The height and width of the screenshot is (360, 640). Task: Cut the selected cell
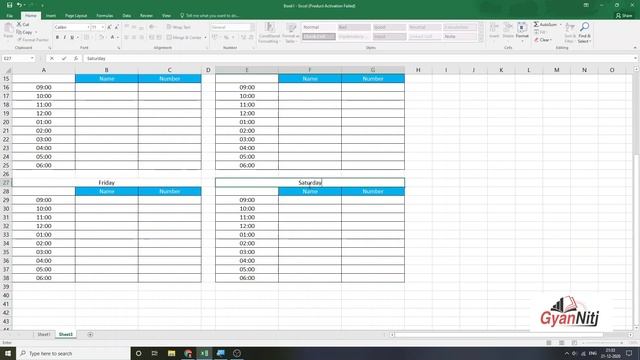[24, 24]
